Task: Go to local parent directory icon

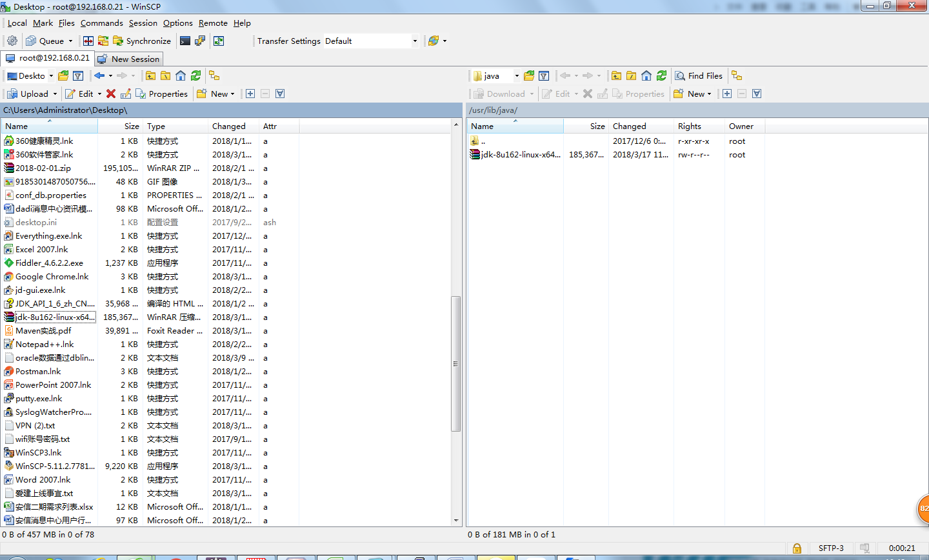Action: click(x=150, y=75)
